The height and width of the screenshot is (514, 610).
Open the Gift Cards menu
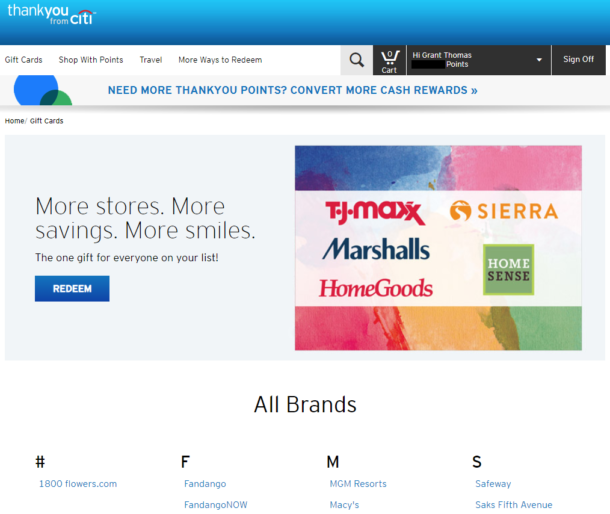[23, 60]
